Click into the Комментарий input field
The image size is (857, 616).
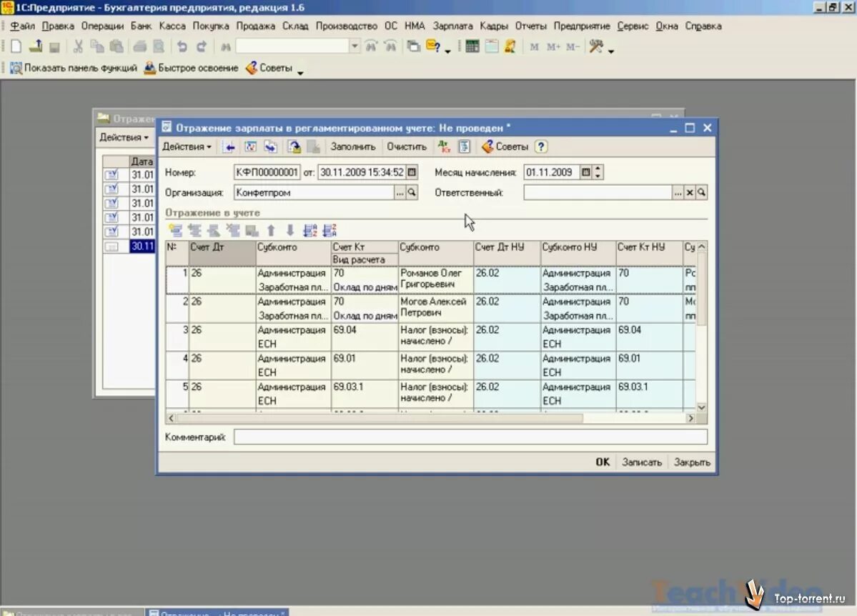tap(470, 437)
